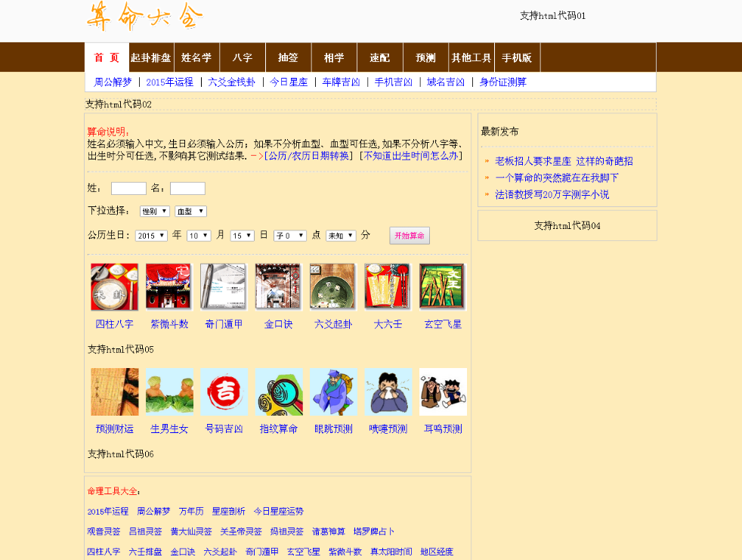Expand the 性别 gender dropdown

click(154, 212)
